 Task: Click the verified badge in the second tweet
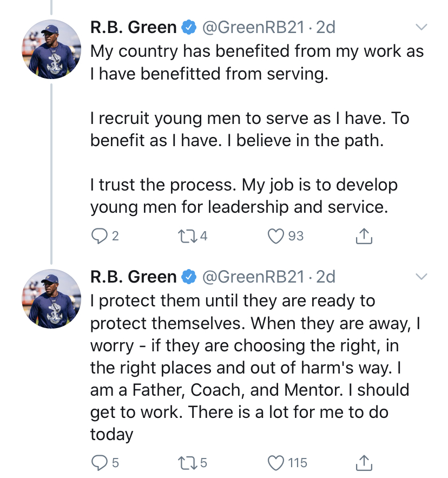pos(189,277)
